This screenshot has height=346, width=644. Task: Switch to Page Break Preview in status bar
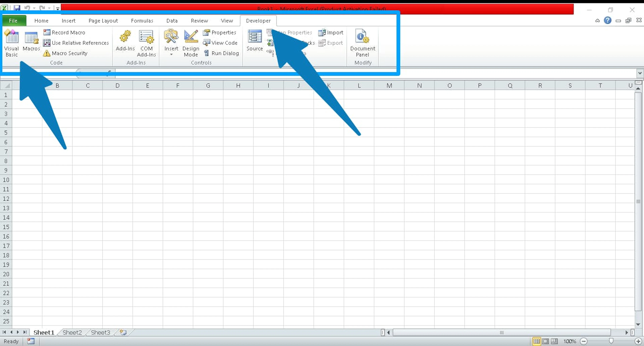tap(554, 341)
